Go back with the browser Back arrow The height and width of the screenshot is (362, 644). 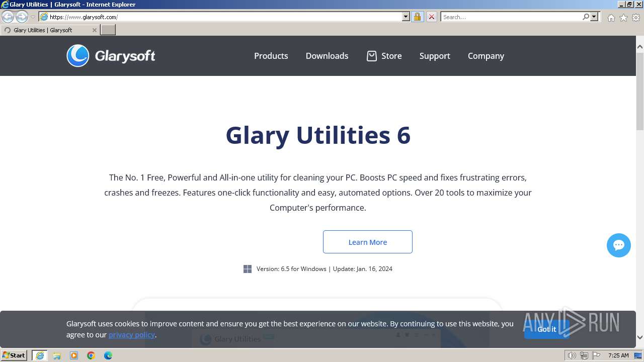[x=8, y=17]
